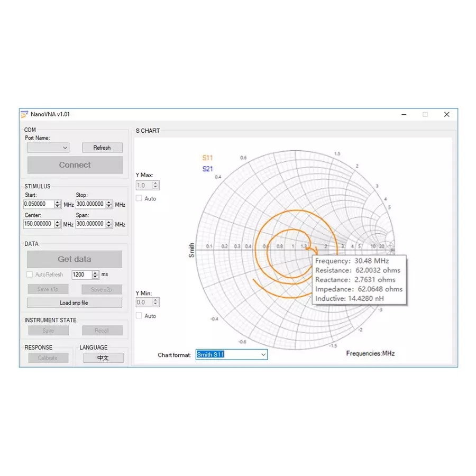Click the Instrument State Recall button
This screenshot has height=476, width=476.
(102, 330)
